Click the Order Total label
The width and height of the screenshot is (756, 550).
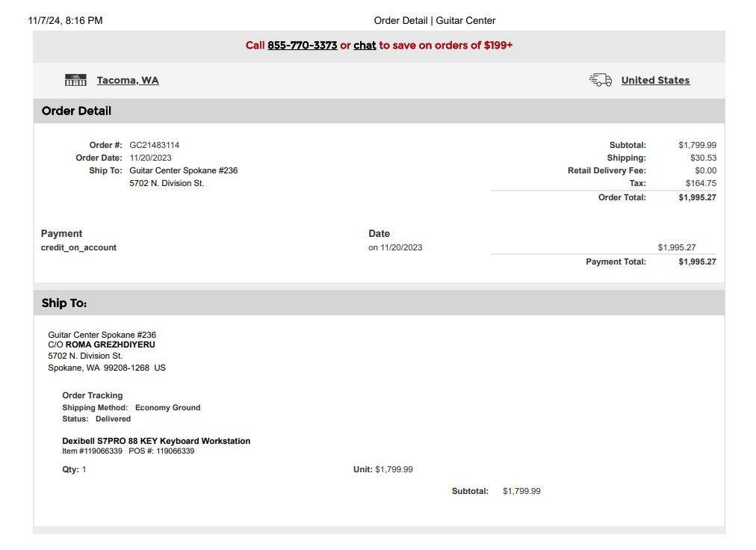pyautogui.click(x=622, y=197)
